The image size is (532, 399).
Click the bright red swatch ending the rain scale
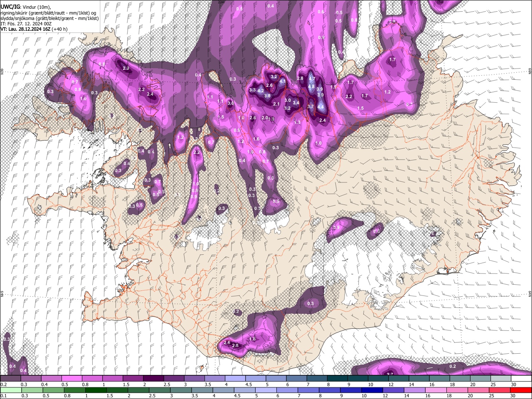(521, 390)
